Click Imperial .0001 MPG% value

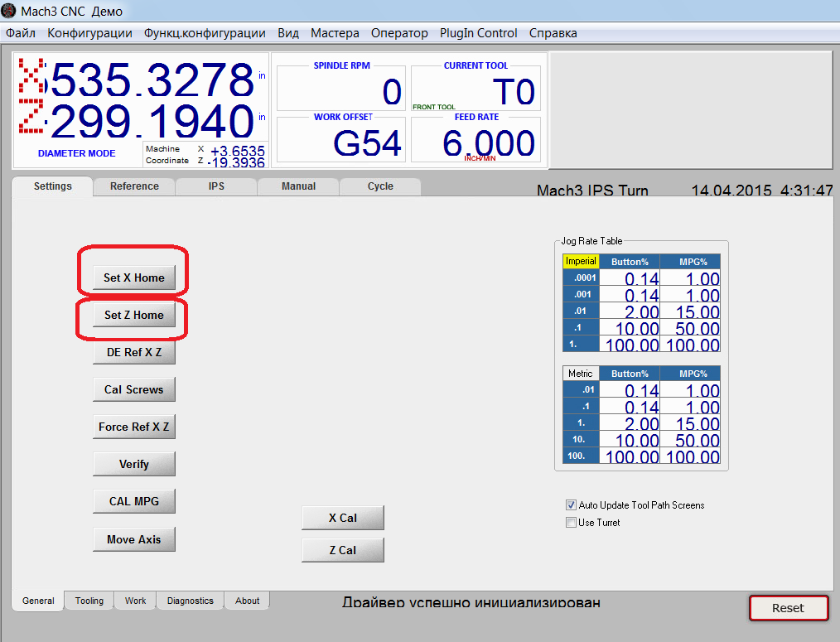point(690,278)
